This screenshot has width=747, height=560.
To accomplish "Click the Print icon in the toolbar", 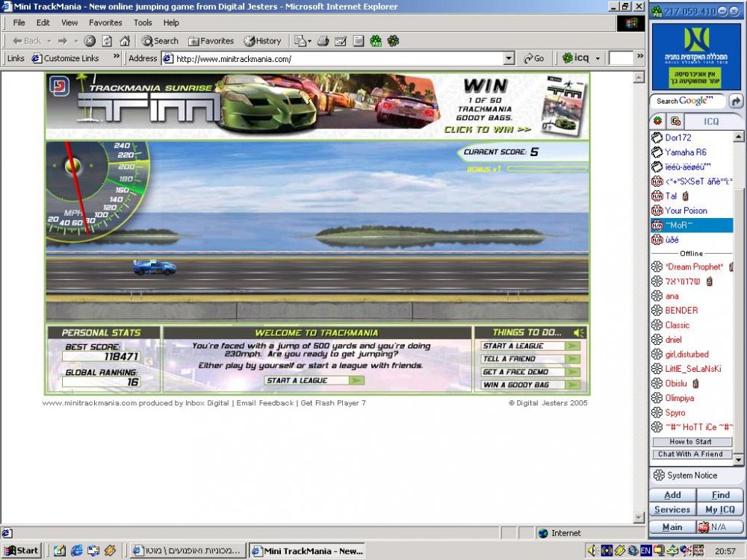I will pyautogui.click(x=323, y=41).
